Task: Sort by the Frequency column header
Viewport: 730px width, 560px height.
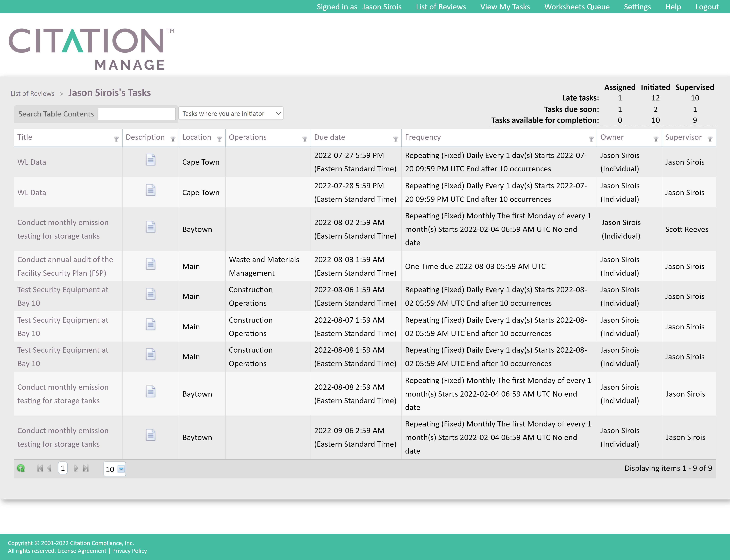Action: pos(423,137)
